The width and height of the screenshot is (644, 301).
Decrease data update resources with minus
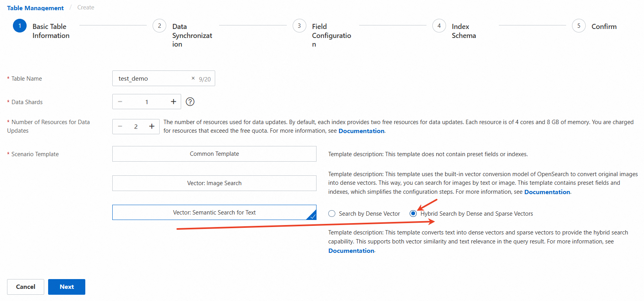[120, 126]
